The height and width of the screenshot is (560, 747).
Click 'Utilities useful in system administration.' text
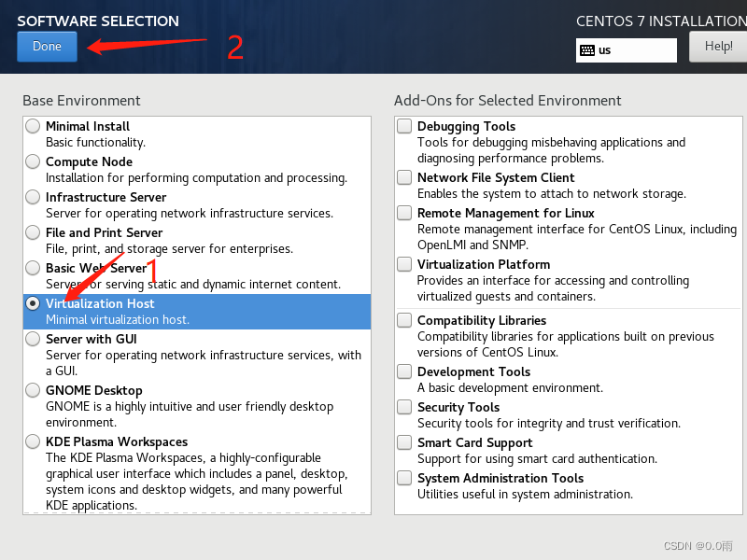(x=525, y=495)
